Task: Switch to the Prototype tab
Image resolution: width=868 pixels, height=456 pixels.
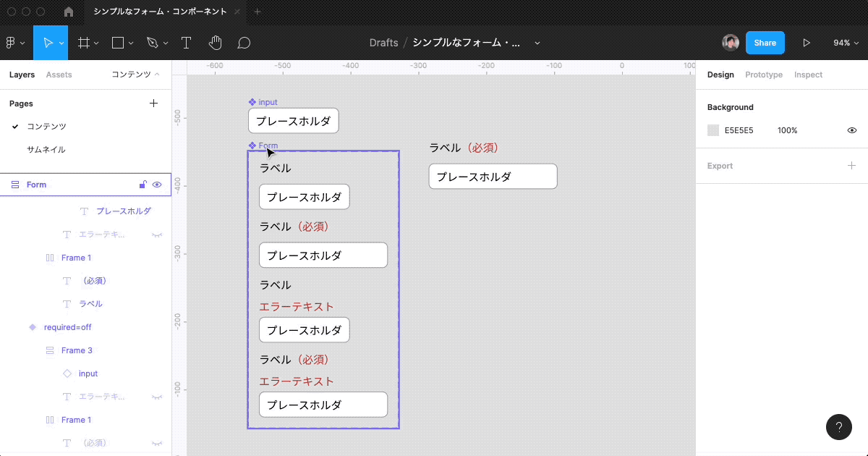Action: click(764, 75)
